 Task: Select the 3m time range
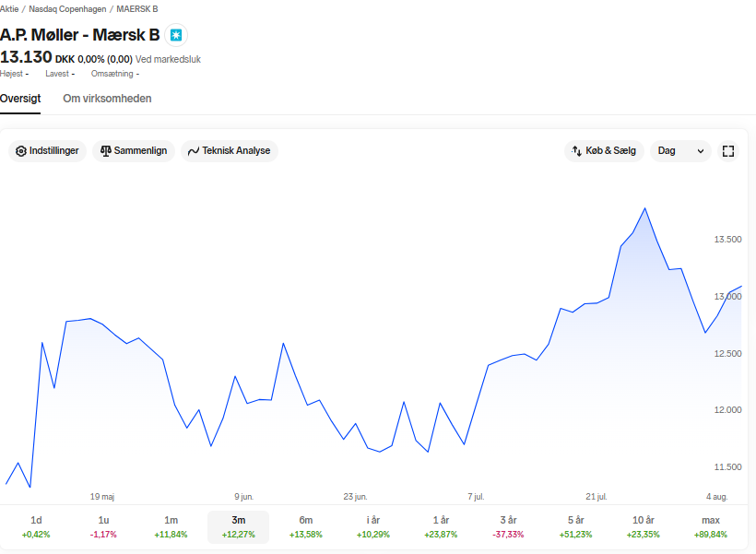tap(238, 526)
